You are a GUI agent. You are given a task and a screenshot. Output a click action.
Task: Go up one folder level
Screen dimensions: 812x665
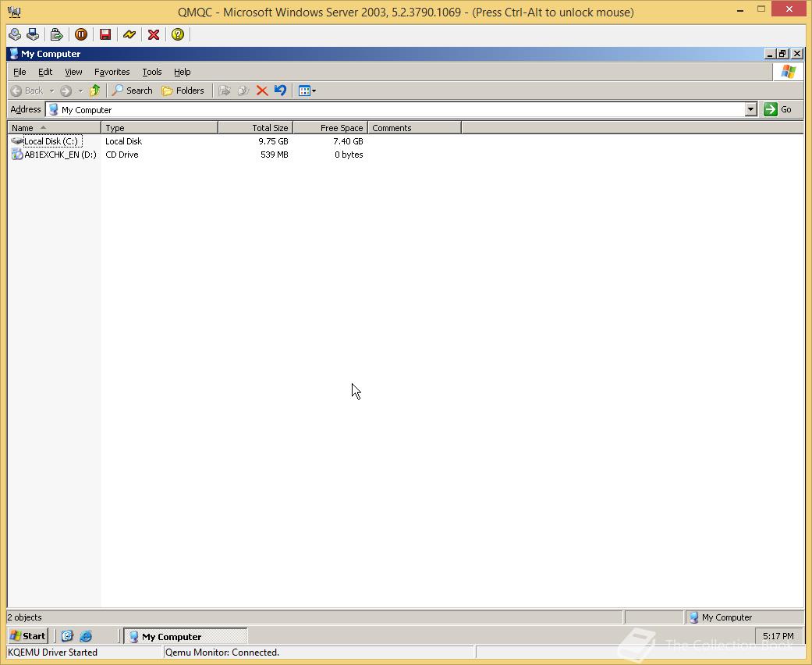point(94,91)
